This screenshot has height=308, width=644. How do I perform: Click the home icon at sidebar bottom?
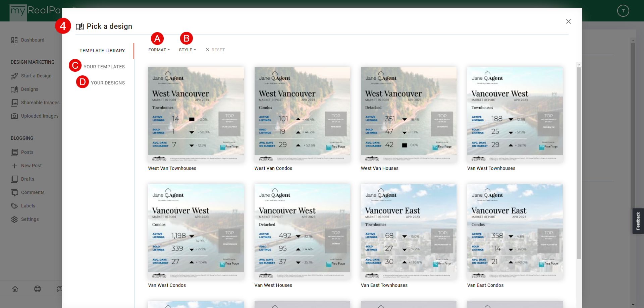pos(15,289)
